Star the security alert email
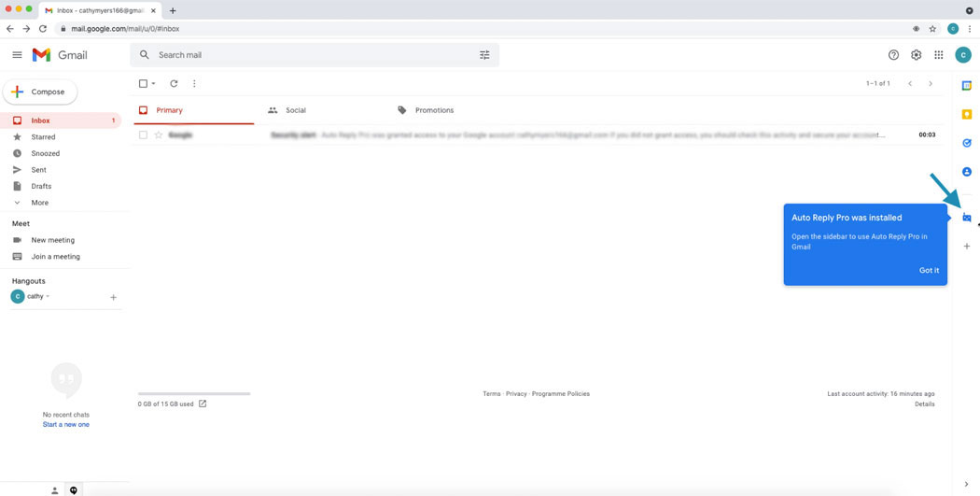This screenshot has height=496, width=980. point(159,135)
